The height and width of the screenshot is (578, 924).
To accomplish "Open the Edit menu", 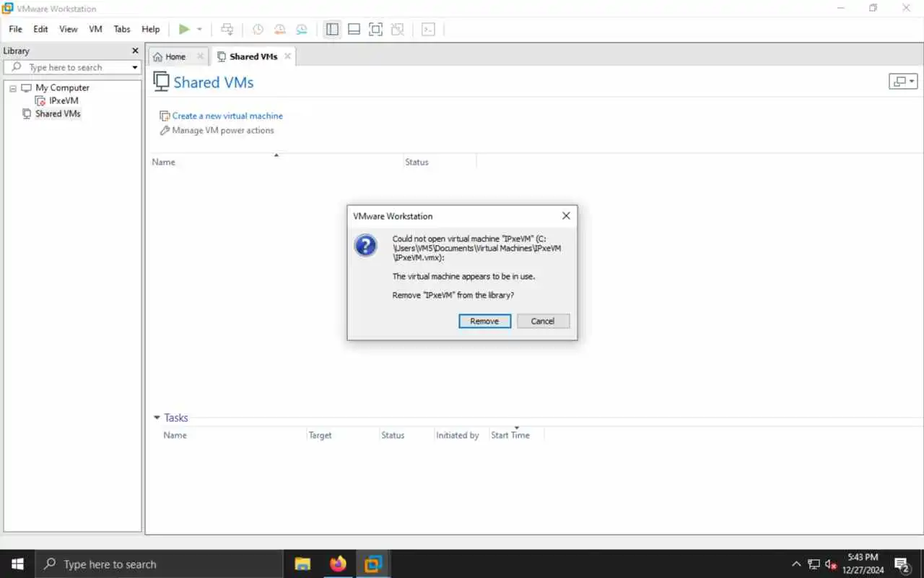I will coord(40,29).
